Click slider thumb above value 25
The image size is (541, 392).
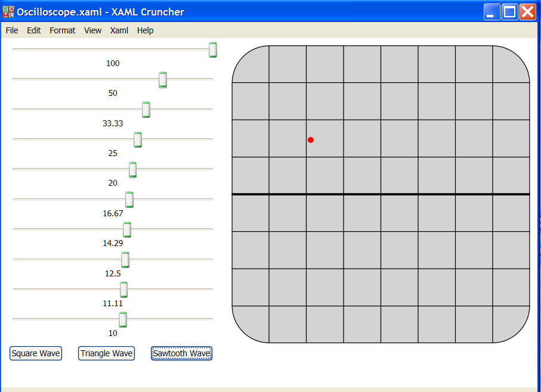(x=138, y=139)
